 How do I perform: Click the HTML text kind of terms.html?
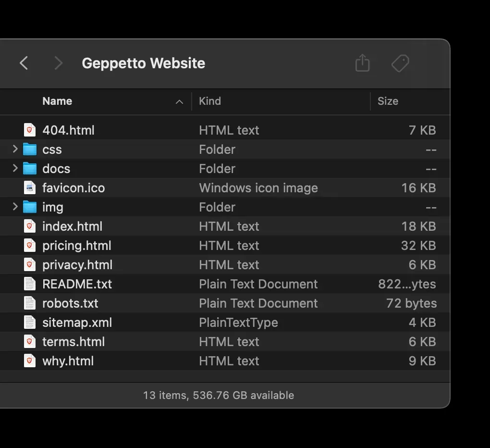tap(229, 342)
